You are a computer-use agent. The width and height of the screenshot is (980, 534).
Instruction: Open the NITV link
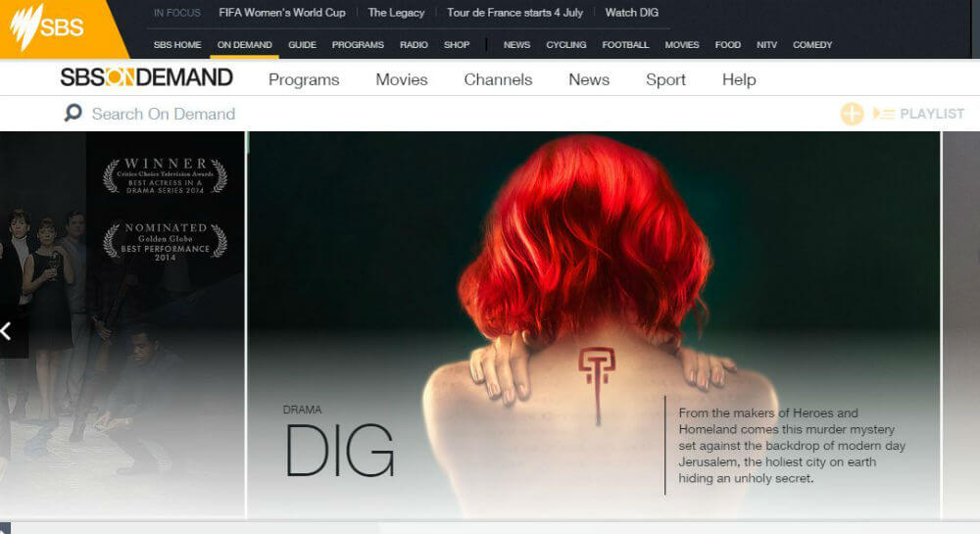766,45
